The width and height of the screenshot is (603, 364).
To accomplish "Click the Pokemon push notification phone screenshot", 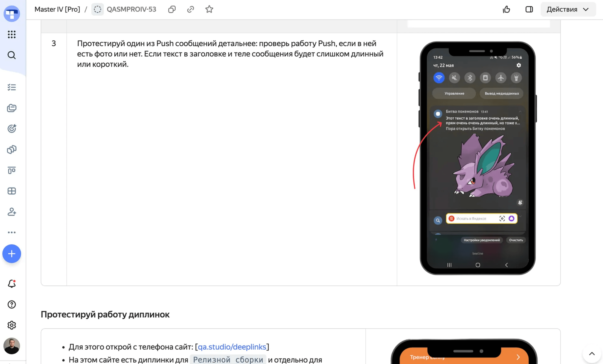I will coord(477,158).
